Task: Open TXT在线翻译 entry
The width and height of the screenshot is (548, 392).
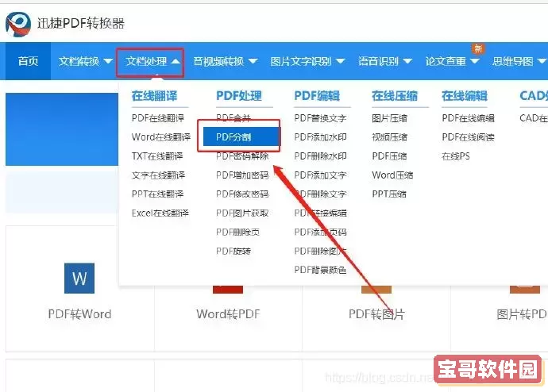Action: [157, 156]
